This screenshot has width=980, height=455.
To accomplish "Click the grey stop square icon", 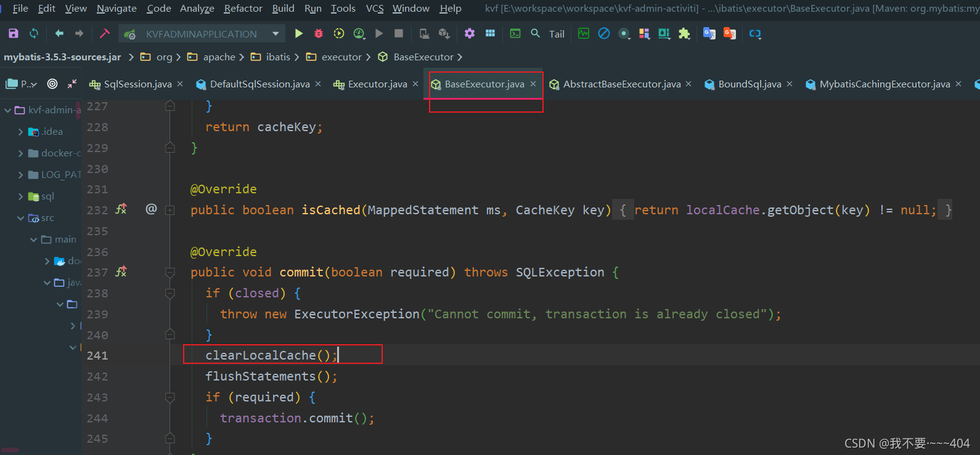I will pos(399,33).
